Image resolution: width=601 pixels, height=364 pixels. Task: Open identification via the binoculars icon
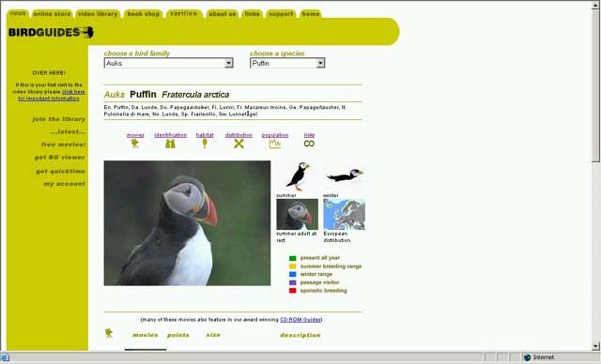click(170, 144)
